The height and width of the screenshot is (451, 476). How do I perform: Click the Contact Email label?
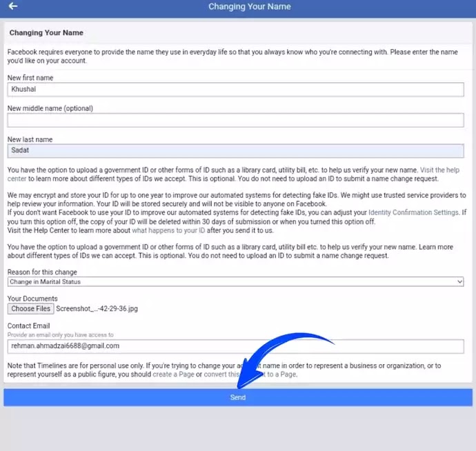(x=28, y=325)
